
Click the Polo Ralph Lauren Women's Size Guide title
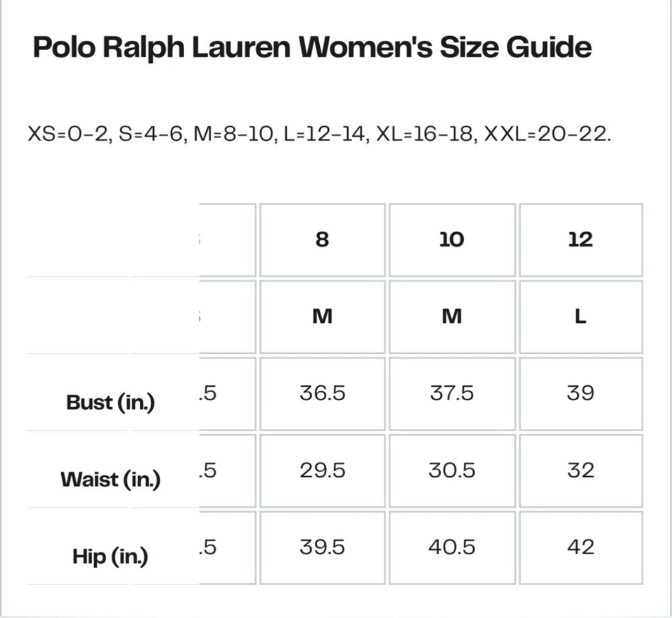(312, 47)
